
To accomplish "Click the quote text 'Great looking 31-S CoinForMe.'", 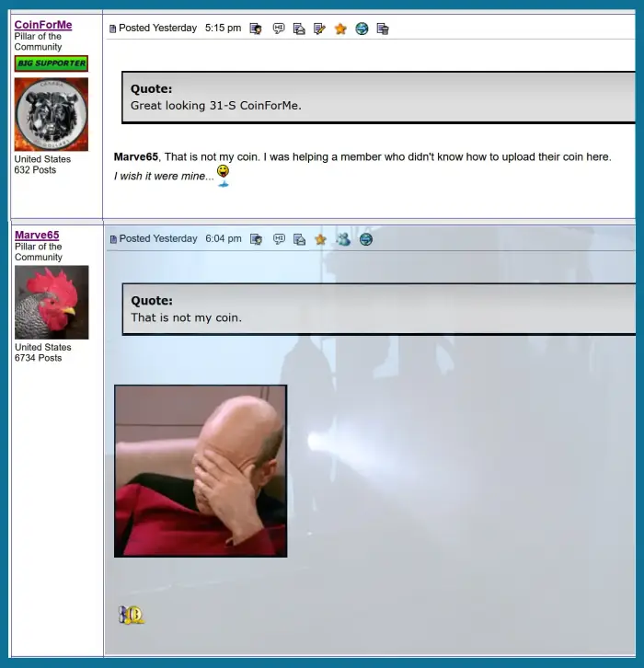I will (x=216, y=105).
